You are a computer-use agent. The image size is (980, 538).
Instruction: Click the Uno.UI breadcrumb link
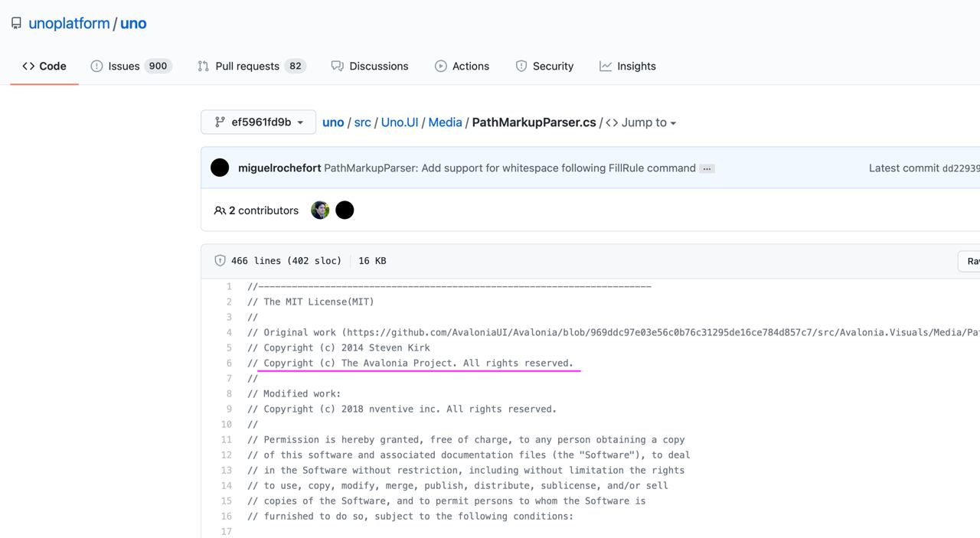tap(400, 122)
